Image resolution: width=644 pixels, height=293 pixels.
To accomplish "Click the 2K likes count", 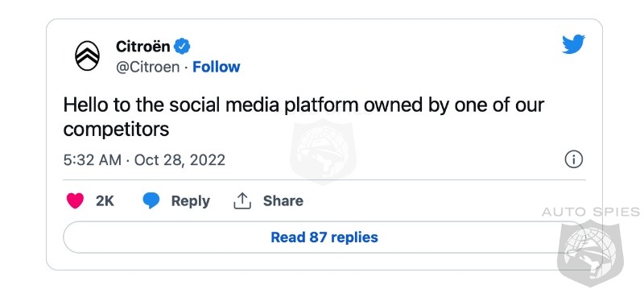I will (x=105, y=201).
